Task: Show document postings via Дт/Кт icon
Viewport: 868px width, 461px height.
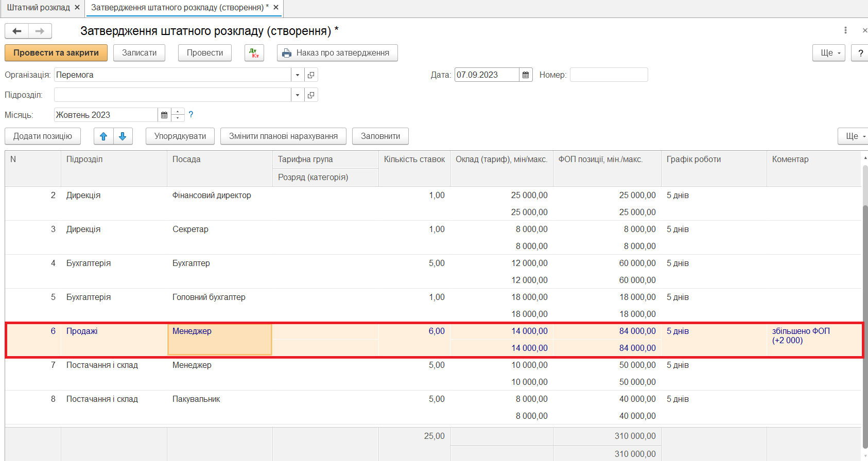Action: [x=254, y=53]
